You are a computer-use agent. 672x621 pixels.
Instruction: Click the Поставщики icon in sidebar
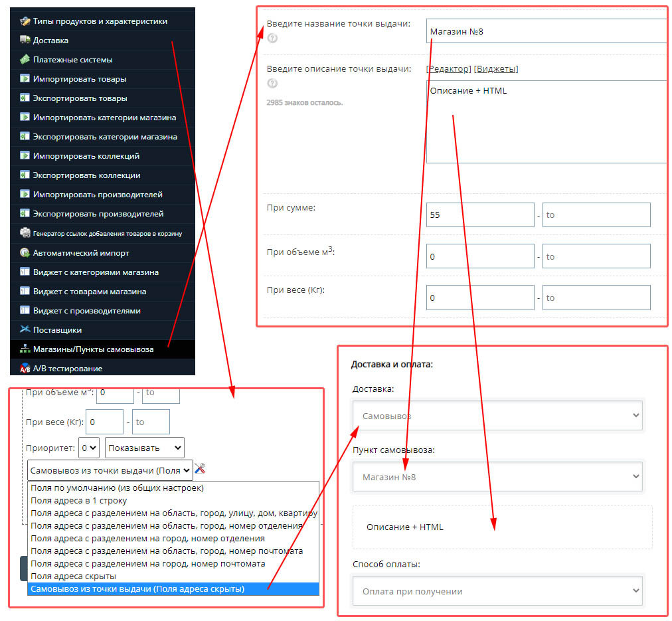(x=25, y=329)
